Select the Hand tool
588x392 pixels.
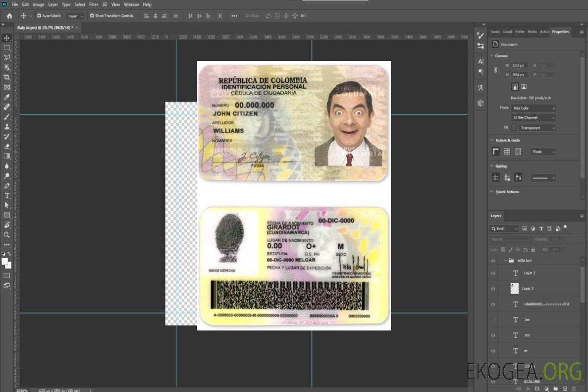pyautogui.click(x=7, y=225)
